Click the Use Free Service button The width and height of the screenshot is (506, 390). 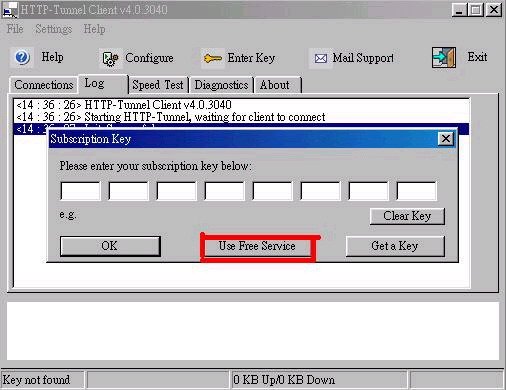257,246
